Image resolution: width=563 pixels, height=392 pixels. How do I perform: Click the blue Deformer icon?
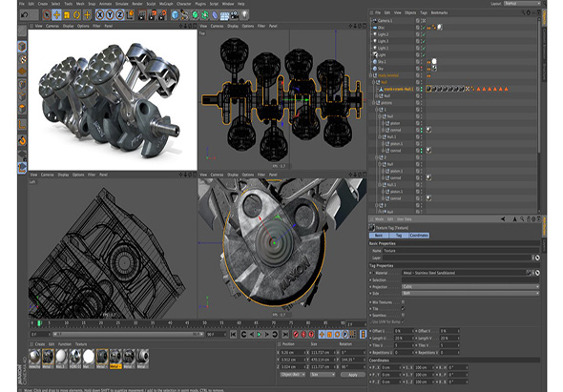click(x=215, y=14)
